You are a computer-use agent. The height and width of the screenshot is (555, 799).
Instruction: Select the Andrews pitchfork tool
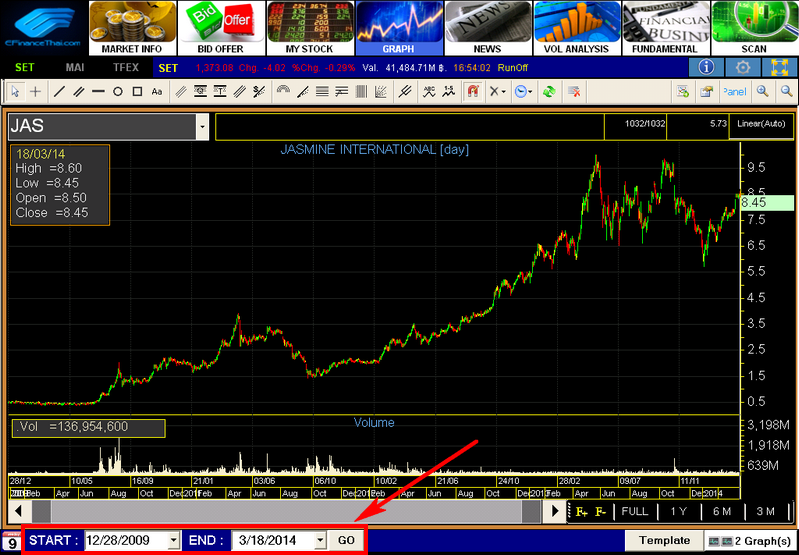tap(405, 92)
